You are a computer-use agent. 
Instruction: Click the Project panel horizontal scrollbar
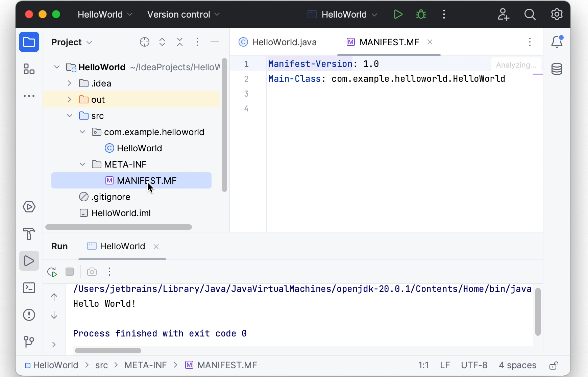coord(119,227)
